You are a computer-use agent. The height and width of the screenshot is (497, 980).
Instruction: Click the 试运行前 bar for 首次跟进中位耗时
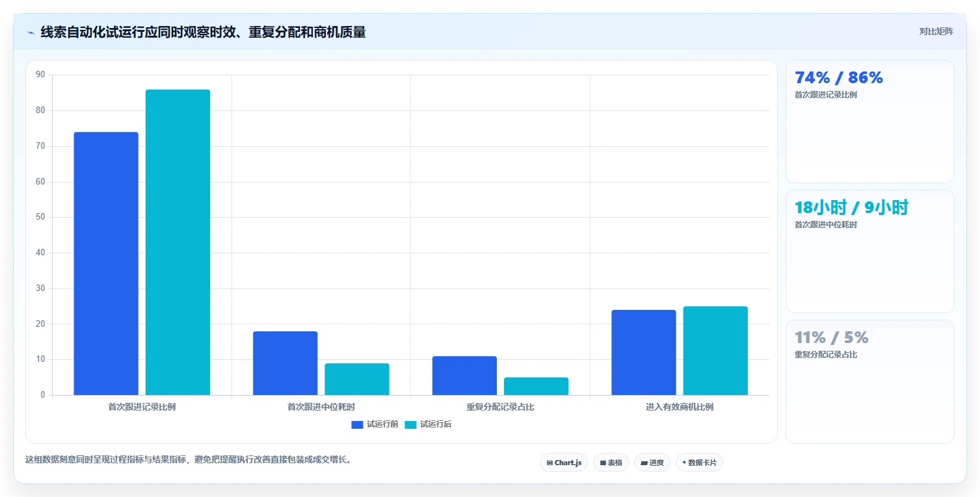point(285,363)
